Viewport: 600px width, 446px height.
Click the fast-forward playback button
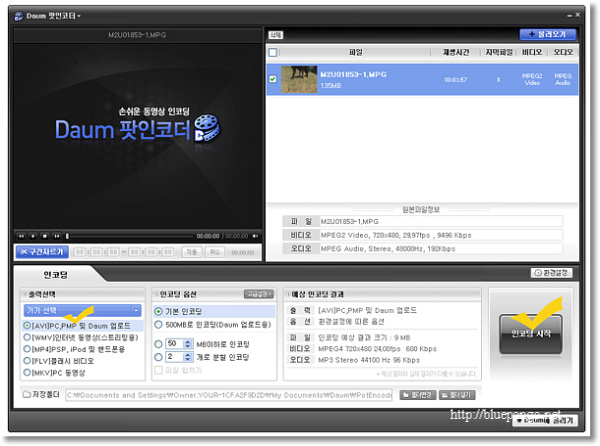tap(57, 236)
